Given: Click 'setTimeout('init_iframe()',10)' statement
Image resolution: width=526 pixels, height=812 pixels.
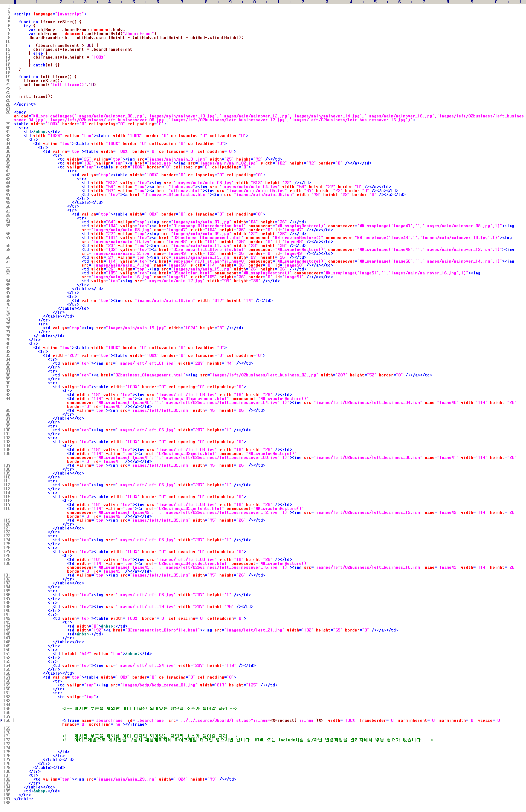Looking at the screenshot, I should click(60, 85).
